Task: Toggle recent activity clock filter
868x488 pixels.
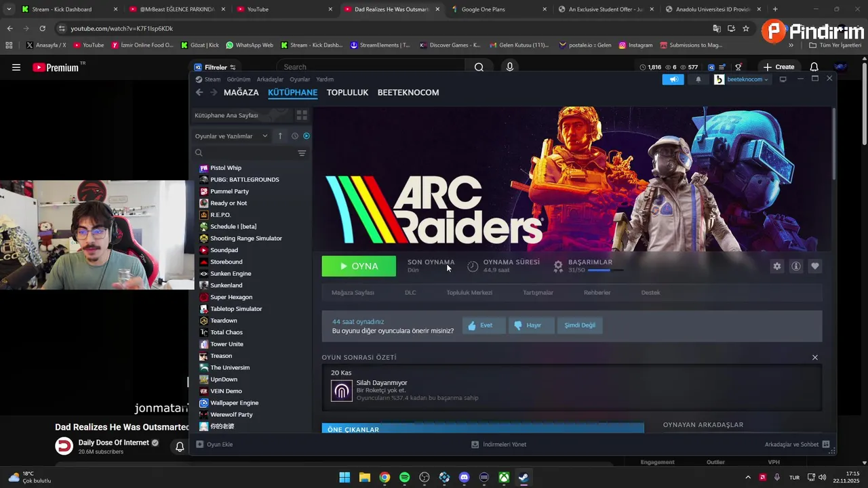Action: pos(295,136)
